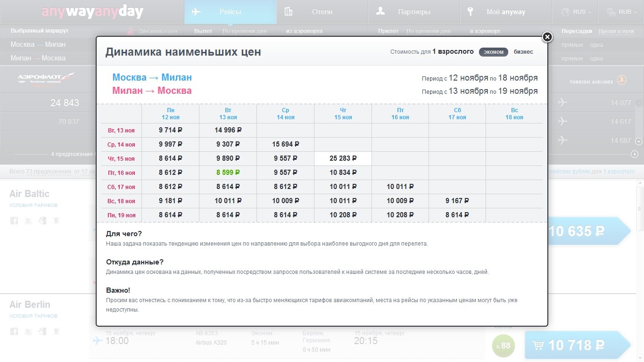This screenshot has height=362, width=644.
Task: Close the price dynamics popup
Action: pos(547,37)
